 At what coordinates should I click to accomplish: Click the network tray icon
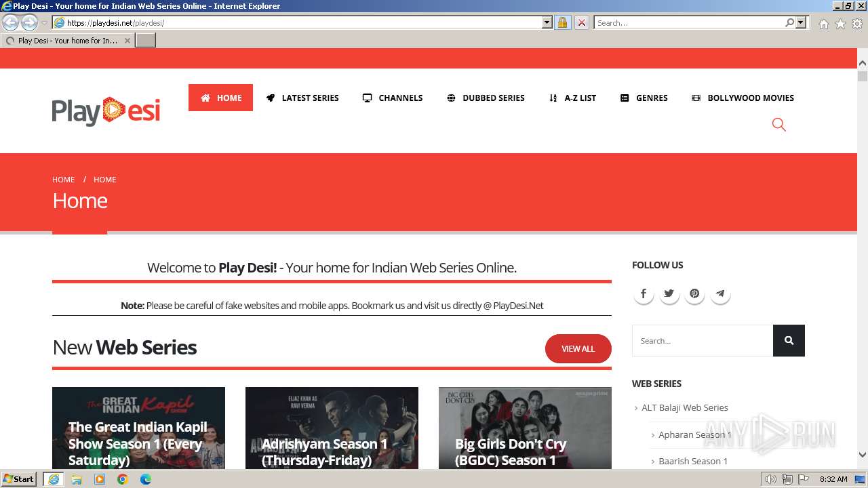(787, 479)
